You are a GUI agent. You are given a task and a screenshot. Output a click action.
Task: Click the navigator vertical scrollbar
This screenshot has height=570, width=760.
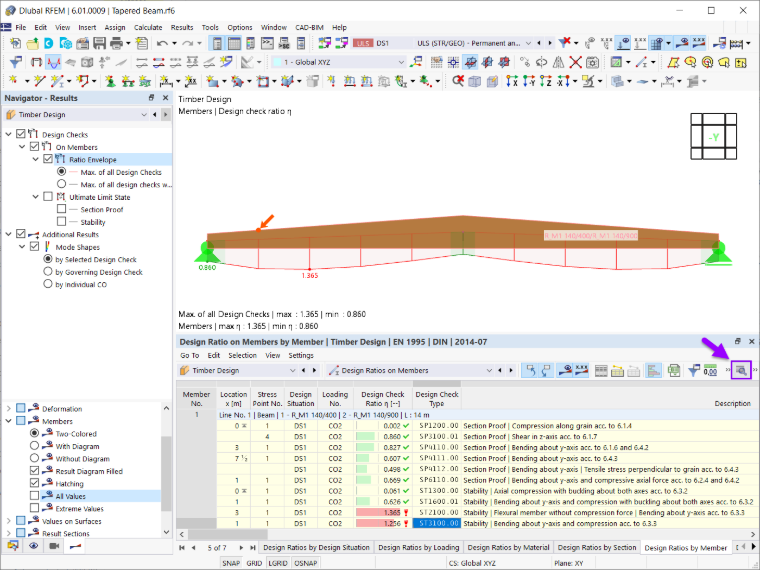click(x=166, y=474)
